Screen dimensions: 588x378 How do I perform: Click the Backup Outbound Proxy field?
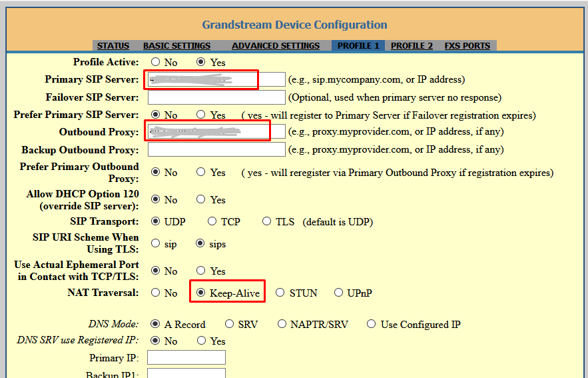(216, 149)
